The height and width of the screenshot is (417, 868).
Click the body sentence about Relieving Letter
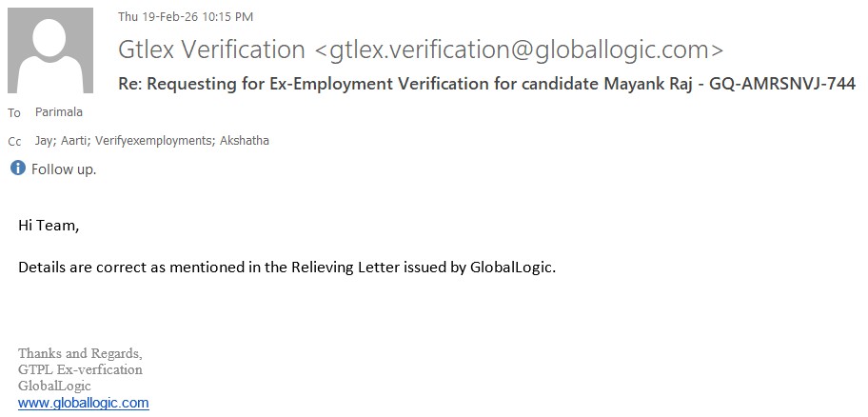click(286, 267)
